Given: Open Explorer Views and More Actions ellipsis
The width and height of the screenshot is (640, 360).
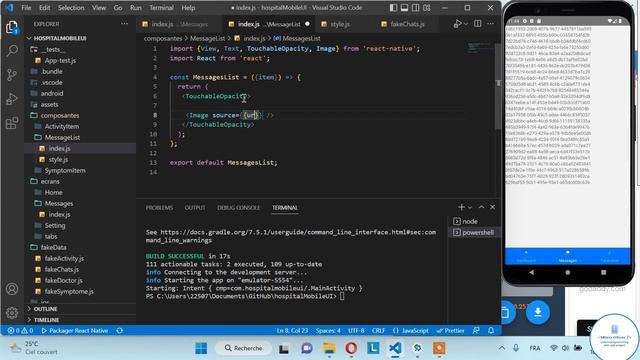Looking at the screenshot, I should 124,24.
